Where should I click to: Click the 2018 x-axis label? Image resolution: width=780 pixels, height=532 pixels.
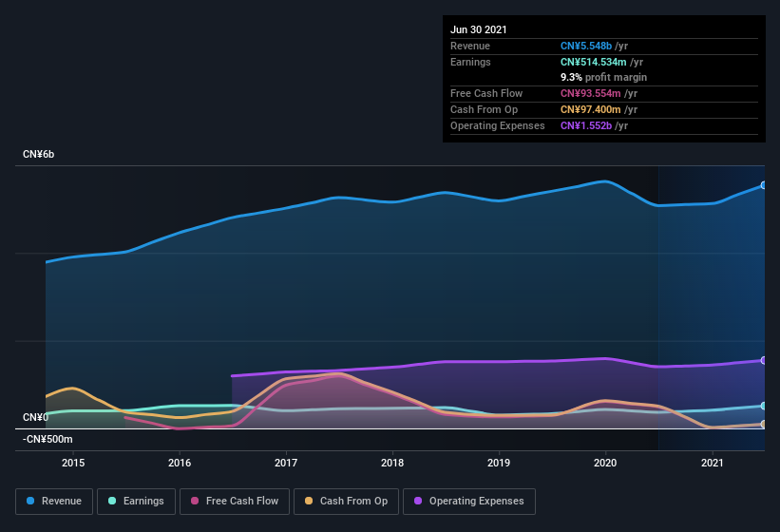pos(392,463)
